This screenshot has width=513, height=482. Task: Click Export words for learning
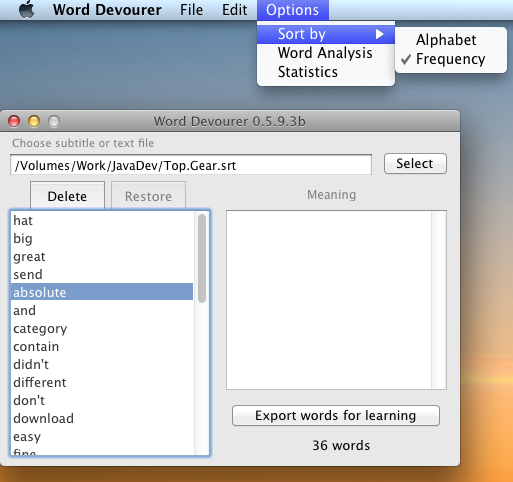coord(336,415)
